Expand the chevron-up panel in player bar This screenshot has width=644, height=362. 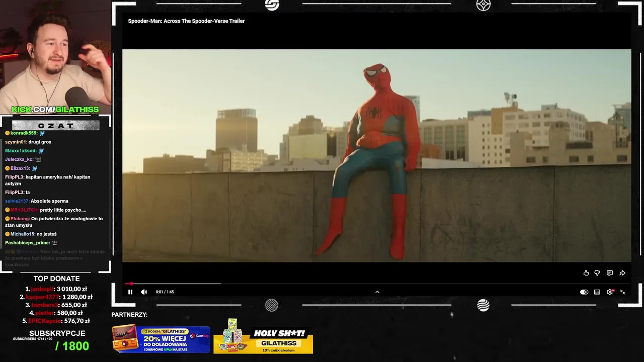(x=377, y=292)
